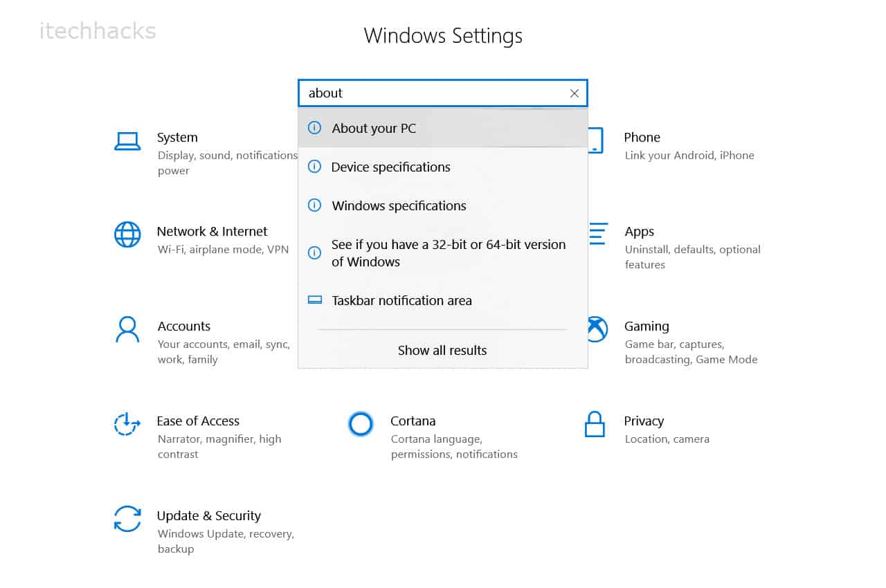Open the Accounts category title

[183, 327]
